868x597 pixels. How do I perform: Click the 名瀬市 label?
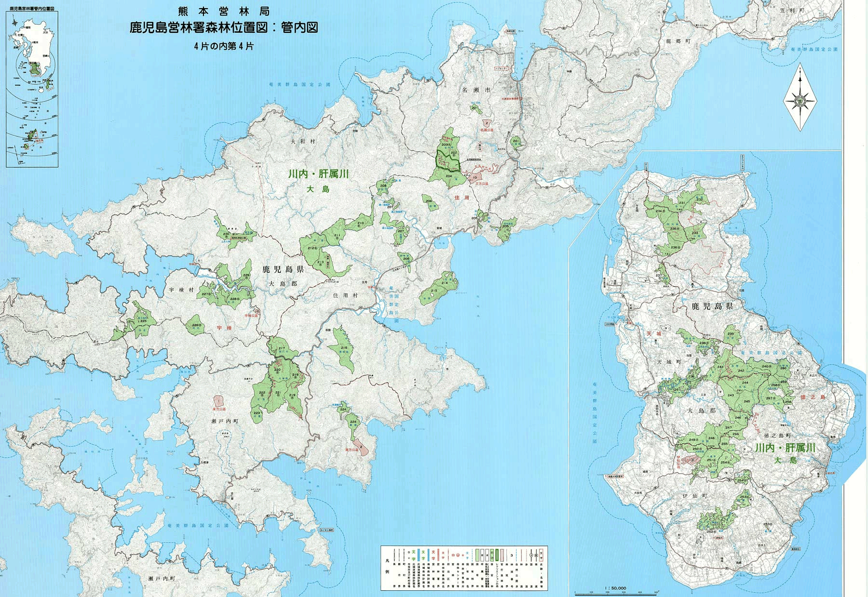(476, 90)
